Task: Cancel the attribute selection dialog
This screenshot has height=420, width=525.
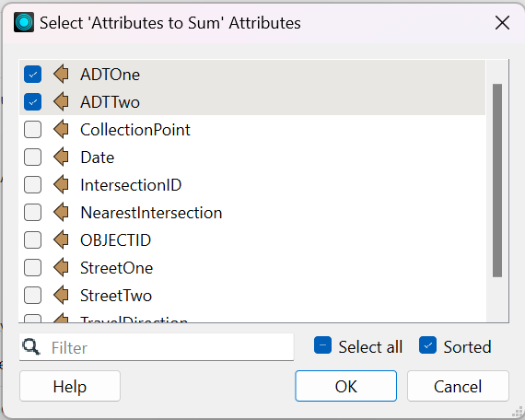Action: pyautogui.click(x=458, y=386)
